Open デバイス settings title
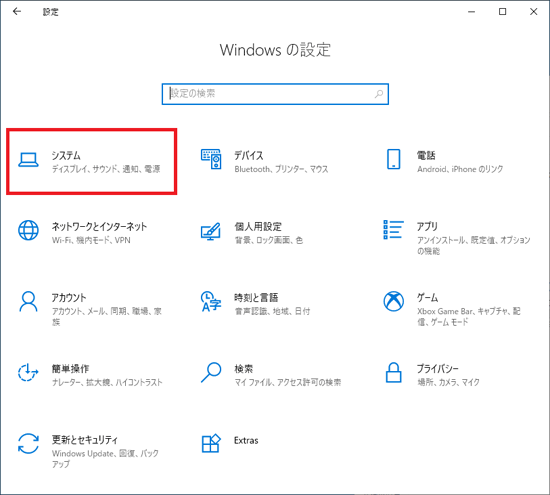This screenshot has width=550, height=495. 249,155
